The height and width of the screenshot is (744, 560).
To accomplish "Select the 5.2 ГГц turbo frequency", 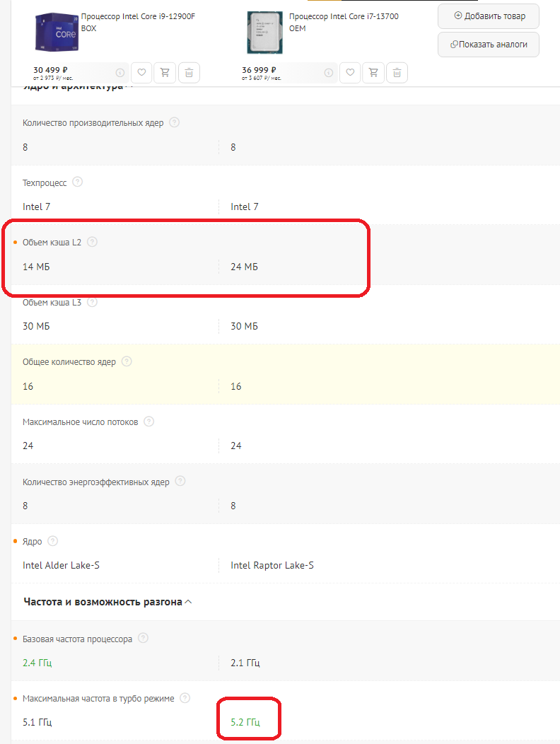I will [245, 722].
